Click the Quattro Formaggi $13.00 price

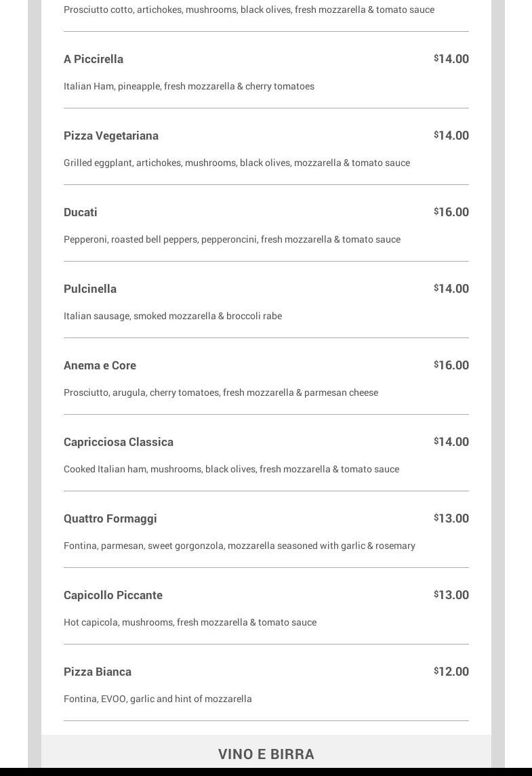point(451,518)
